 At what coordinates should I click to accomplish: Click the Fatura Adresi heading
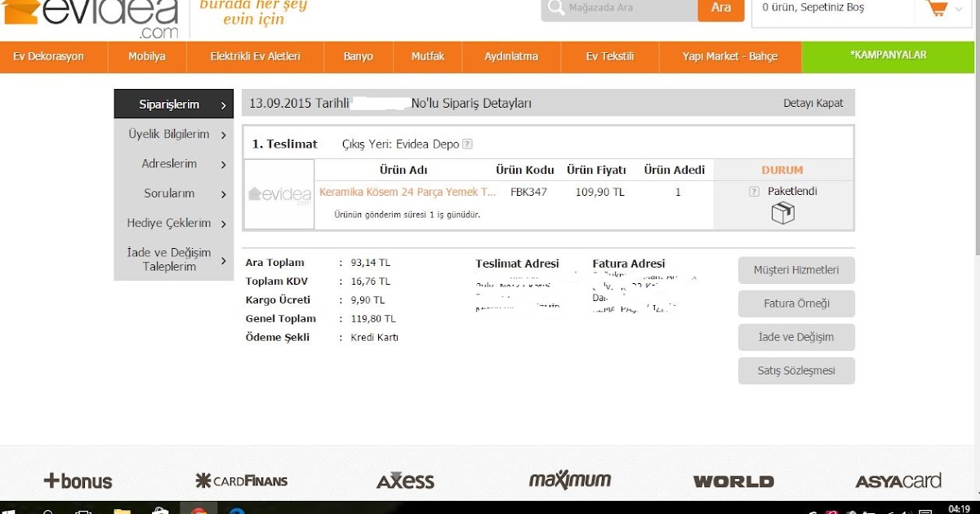pos(629,264)
